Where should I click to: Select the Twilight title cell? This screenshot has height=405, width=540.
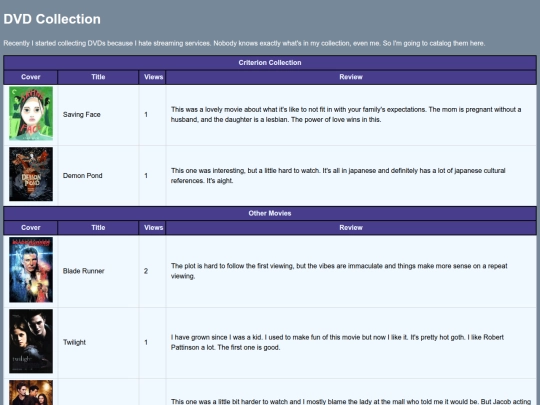click(98, 342)
